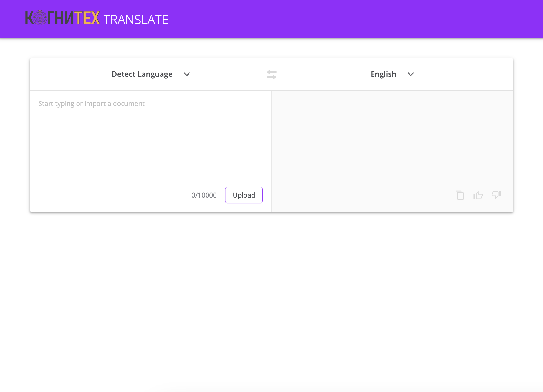Viewport: 543px width, 392px height.
Task: Click the brain icon in the logo
Action: (40, 18)
